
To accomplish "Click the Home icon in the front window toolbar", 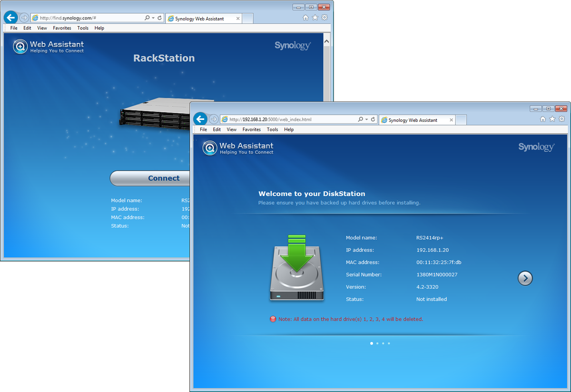I will click(x=543, y=119).
